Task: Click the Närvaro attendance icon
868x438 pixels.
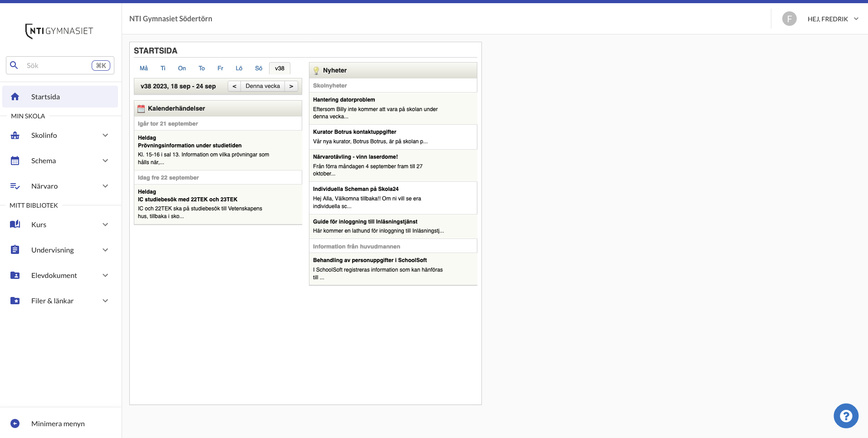Action: coord(15,185)
